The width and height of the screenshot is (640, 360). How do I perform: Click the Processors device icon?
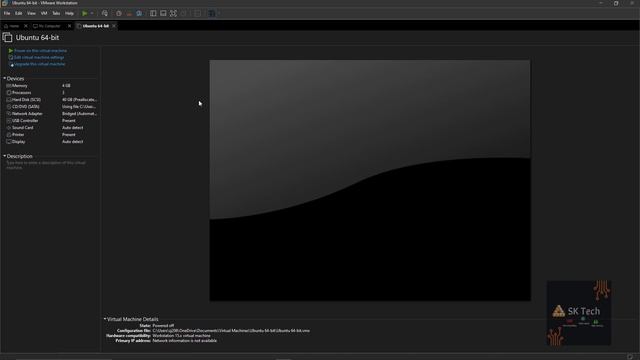[x=9, y=93]
